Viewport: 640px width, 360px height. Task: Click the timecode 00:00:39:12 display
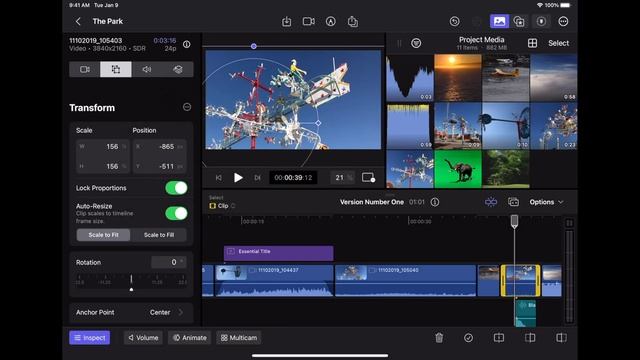(x=293, y=178)
